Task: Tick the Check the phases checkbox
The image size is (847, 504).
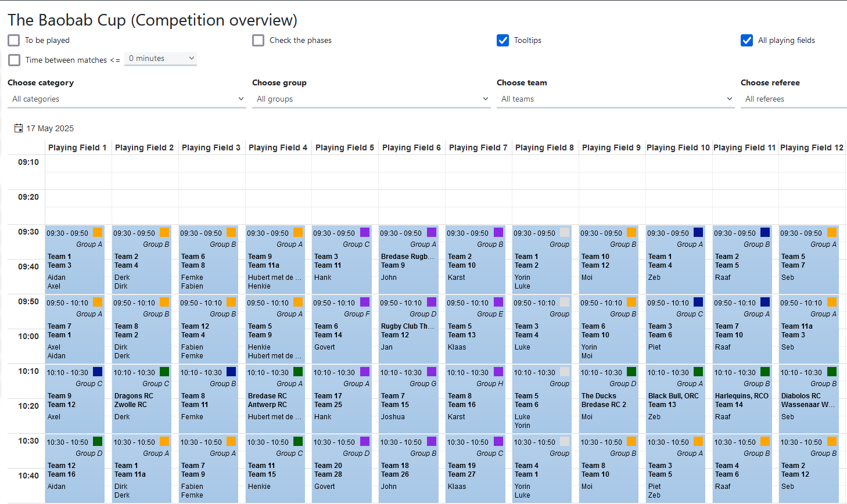Action: coord(259,40)
